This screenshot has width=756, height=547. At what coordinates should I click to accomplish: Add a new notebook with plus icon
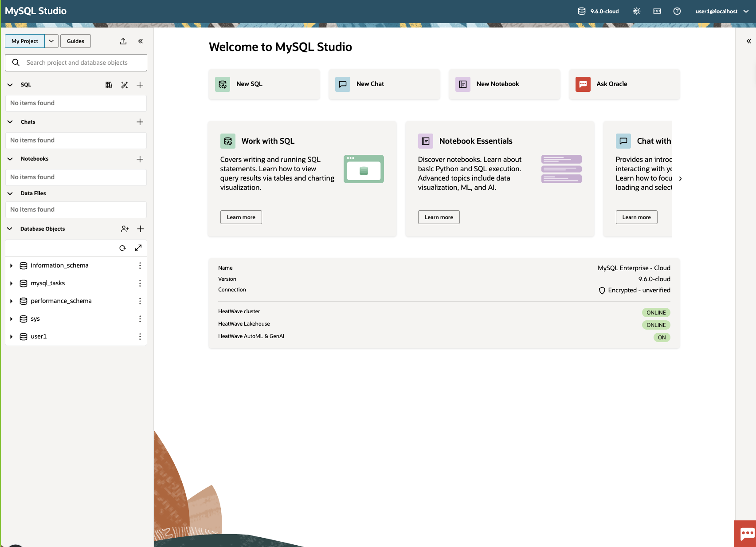140,159
